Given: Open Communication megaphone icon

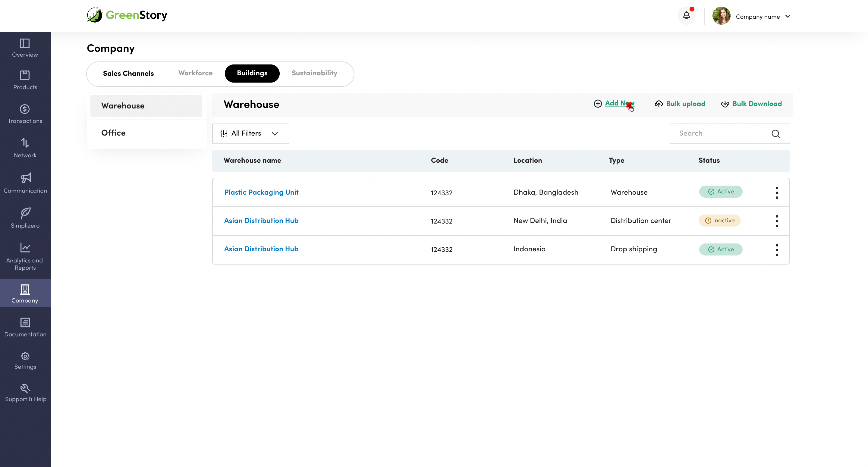Looking at the screenshot, I should (x=26, y=178).
